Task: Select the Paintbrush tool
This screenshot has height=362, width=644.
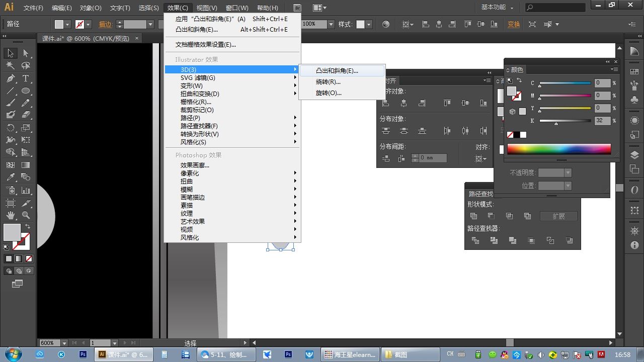Action: click(11, 103)
